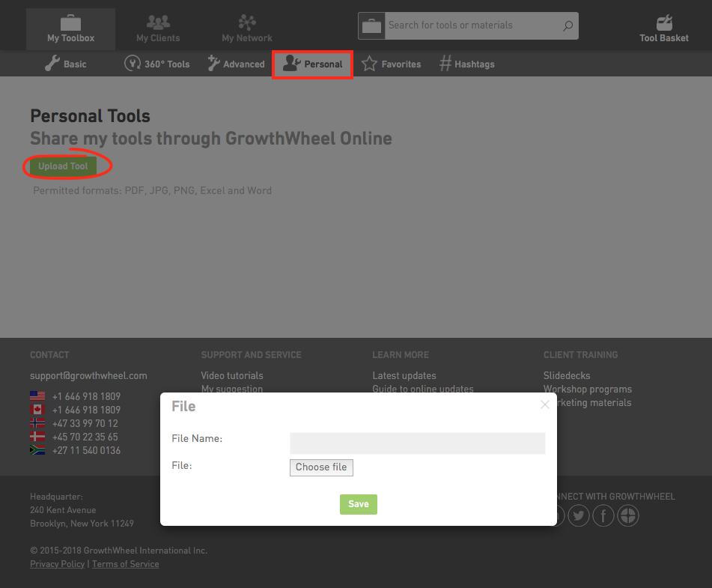Click the Permitted formats note text
The image size is (712, 588).
pos(152,191)
